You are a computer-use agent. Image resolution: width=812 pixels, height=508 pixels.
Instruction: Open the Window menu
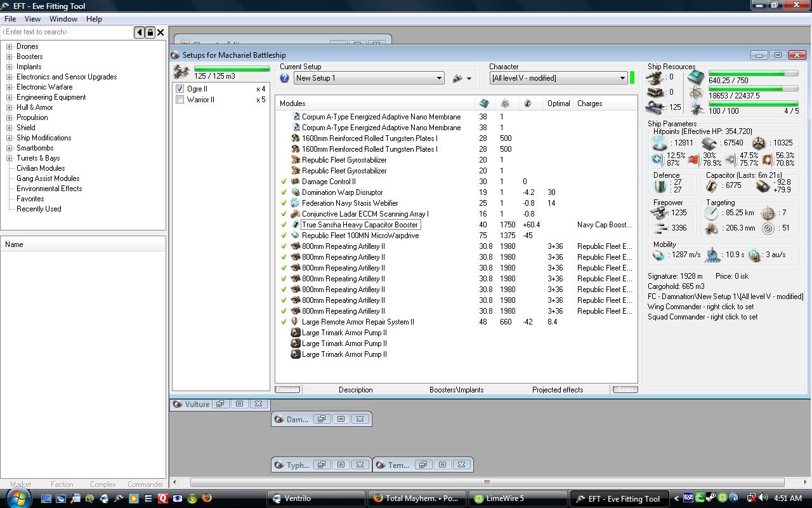63,19
